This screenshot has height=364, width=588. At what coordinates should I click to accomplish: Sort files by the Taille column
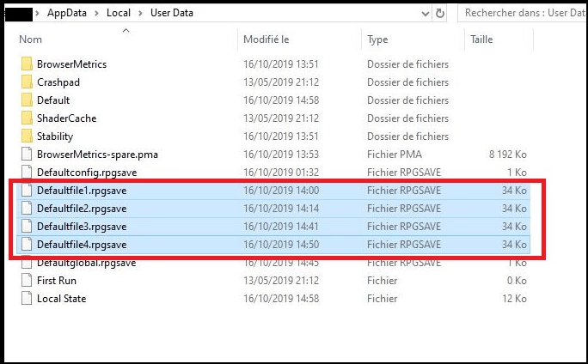[481, 39]
